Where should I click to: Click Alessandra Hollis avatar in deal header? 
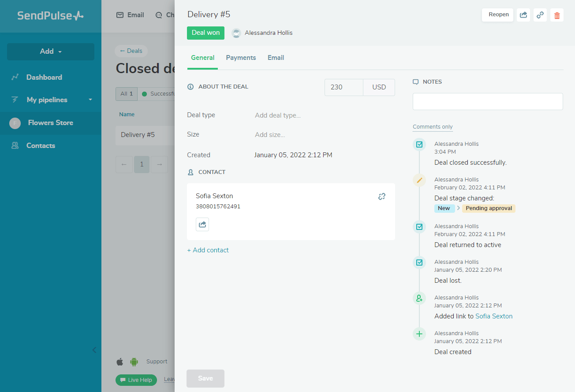(x=236, y=33)
